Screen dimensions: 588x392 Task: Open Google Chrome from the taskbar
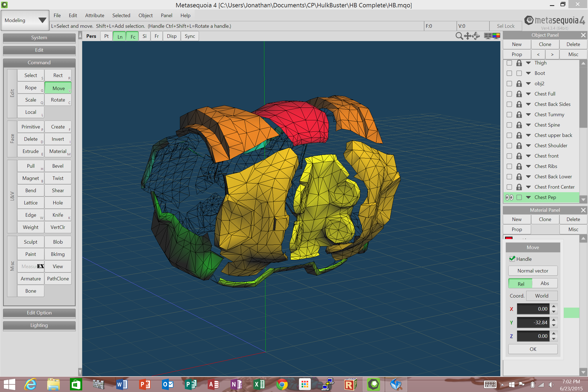click(x=282, y=384)
